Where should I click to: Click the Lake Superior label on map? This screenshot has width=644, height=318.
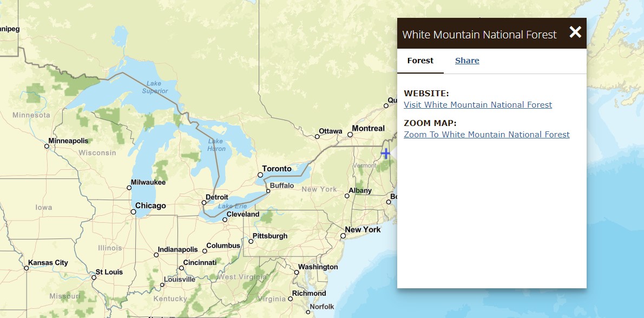(x=155, y=87)
